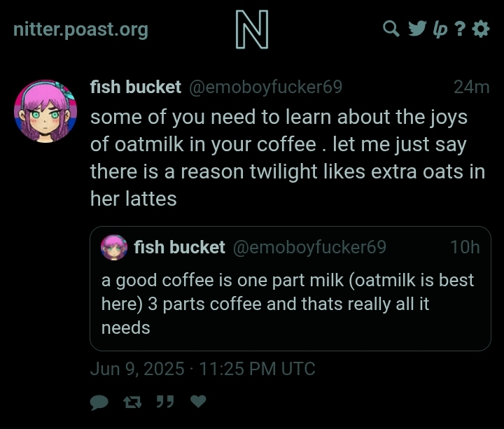Open the small avatar in quoted tweet
This screenshot has height=429, width=504.
coord(114,248)
